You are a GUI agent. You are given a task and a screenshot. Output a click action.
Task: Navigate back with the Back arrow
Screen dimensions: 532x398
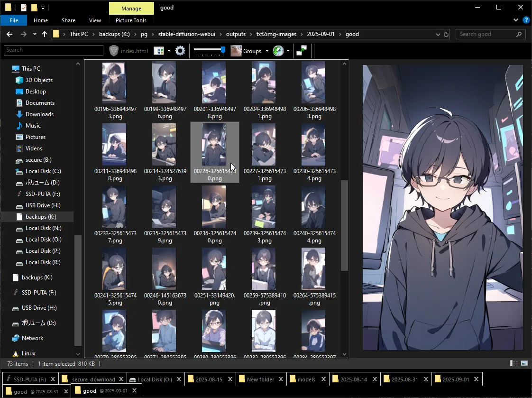pos(9,34)
